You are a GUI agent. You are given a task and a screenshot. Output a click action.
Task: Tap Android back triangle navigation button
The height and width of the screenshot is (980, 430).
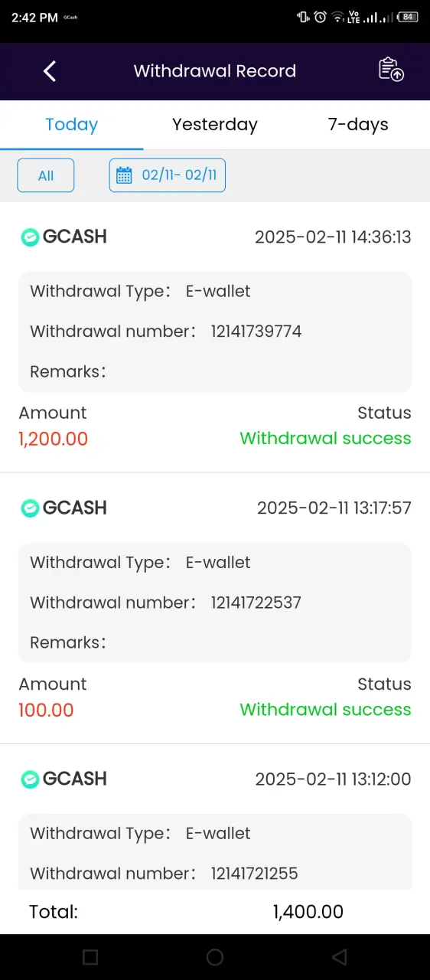click(340, 957)
